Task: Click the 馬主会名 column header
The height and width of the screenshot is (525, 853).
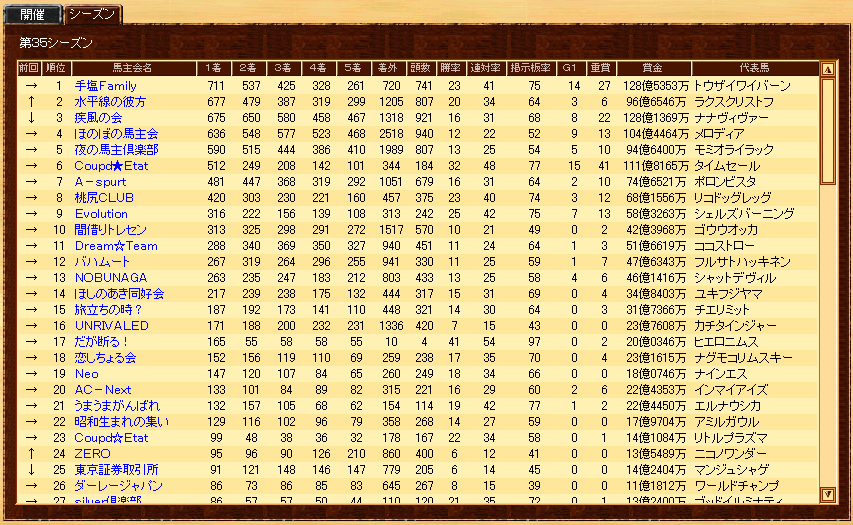Action: (x=132, y=68)
